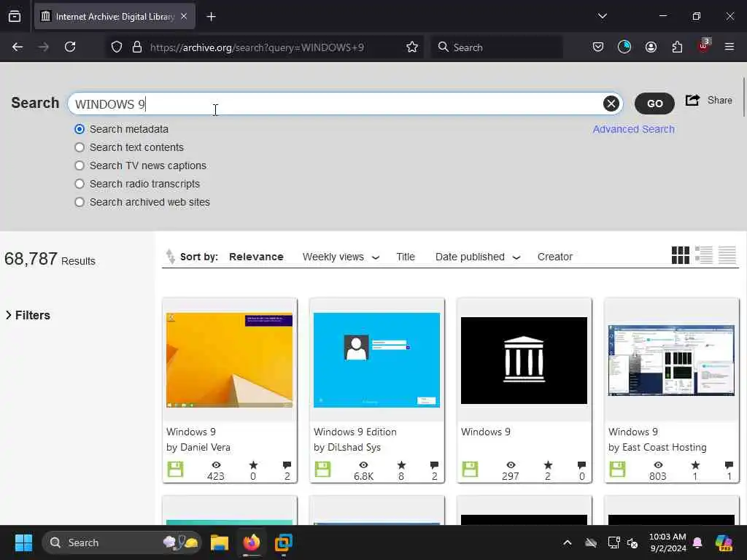Switch to tile grid view
The width and height of the screenshot is (747, 560).
[681, 255]
